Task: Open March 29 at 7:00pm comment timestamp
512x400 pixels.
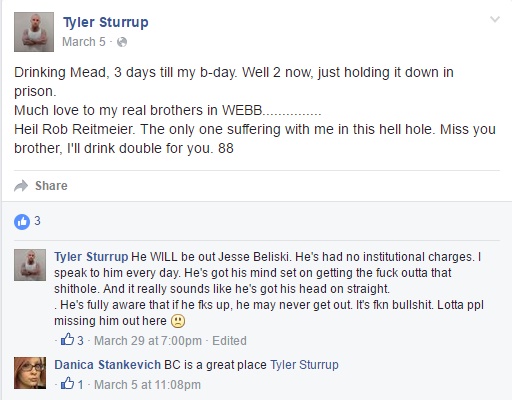Action: click(x=148, y=341)
